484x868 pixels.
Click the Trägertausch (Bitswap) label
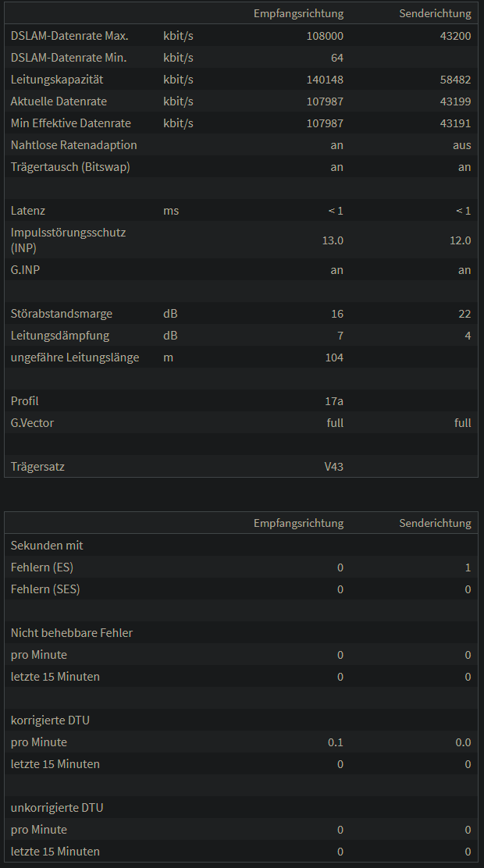tap(70, 167)
